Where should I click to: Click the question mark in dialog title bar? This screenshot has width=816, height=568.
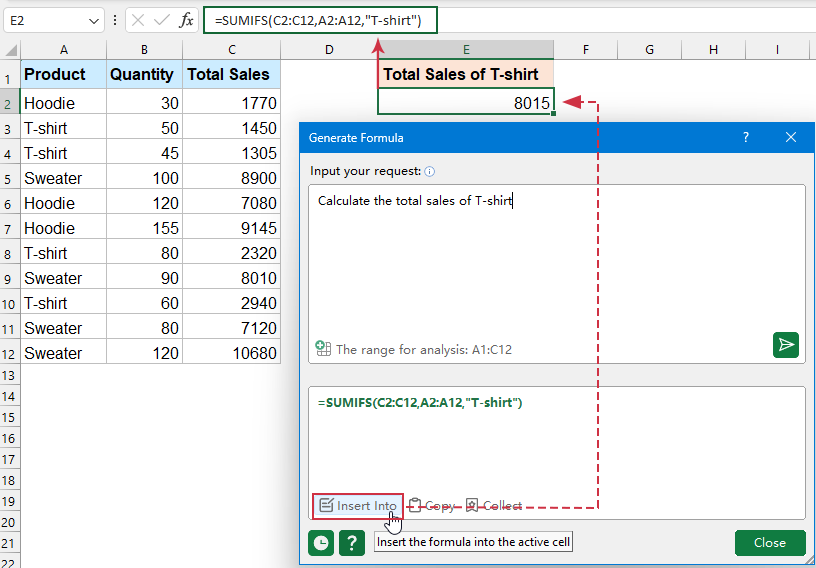click(x=745, y=137)
